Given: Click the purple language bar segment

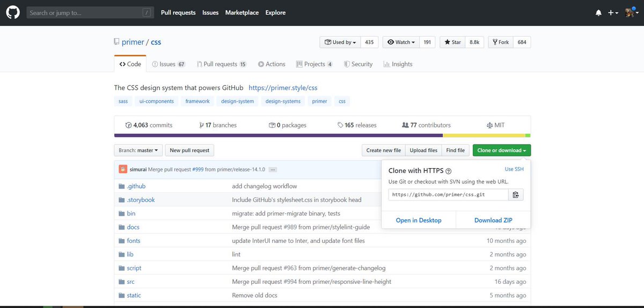Looking at the screenshot, I should [279, 135].
